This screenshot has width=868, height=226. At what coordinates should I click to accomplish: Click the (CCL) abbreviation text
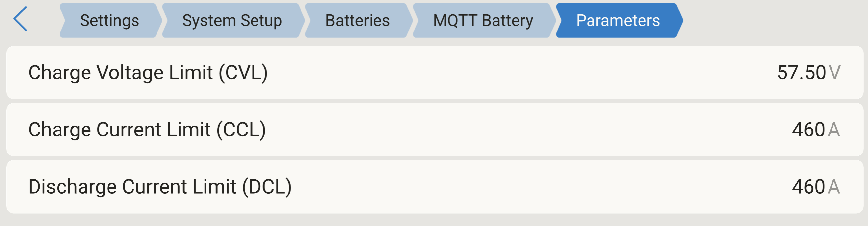tap(241, 130)
